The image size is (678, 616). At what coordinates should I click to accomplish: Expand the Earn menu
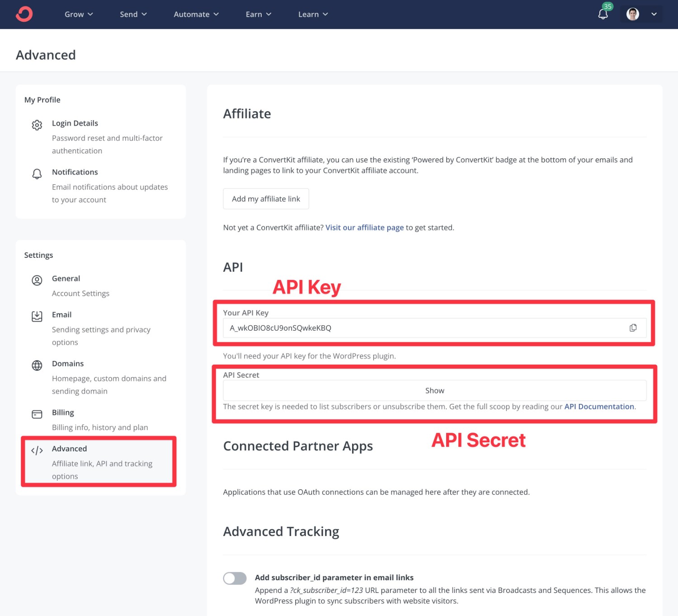259,14
